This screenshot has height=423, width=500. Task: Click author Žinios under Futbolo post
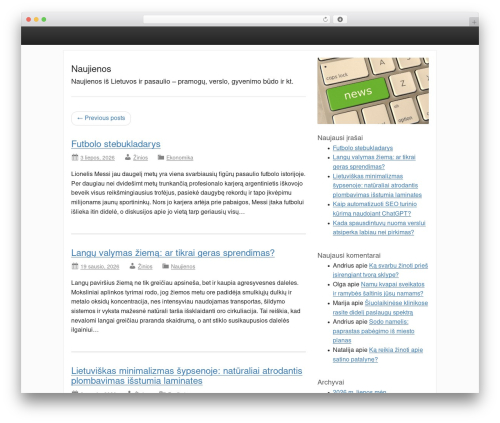point(140,158)
